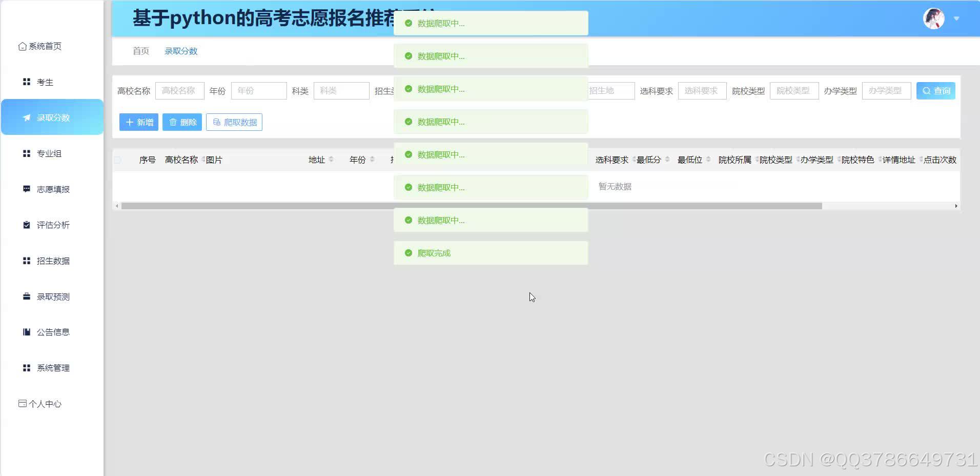Click the book icon beside 公告信息
Image resolution: width=980 pixels, height=476 pixels.
coord(27,332)
